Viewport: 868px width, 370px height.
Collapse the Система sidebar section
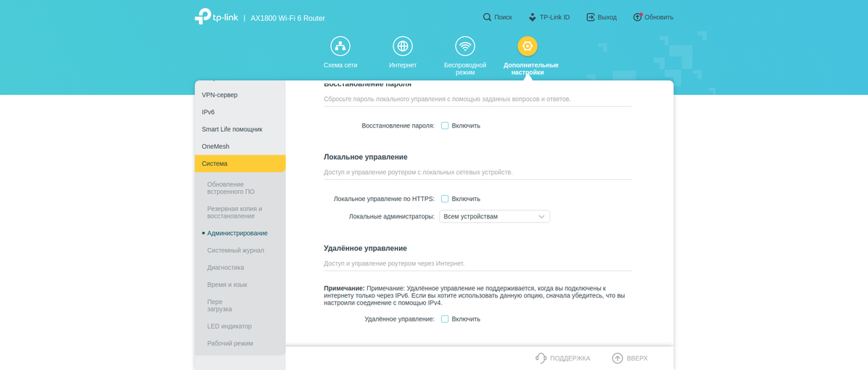pos(239,164)
